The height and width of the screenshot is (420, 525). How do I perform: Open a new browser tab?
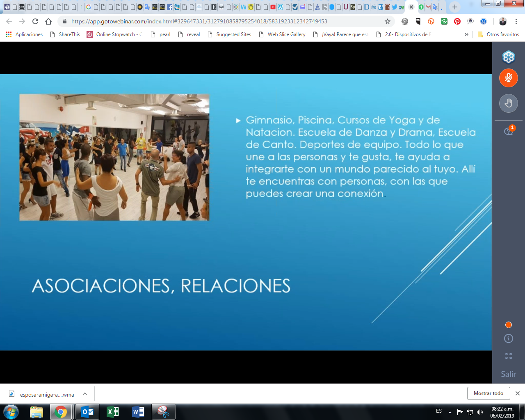point(454,7)
